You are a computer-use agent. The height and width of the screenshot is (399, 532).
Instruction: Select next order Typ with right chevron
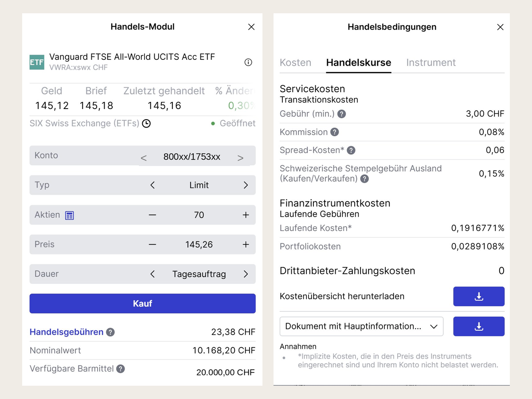pos(246,185)
